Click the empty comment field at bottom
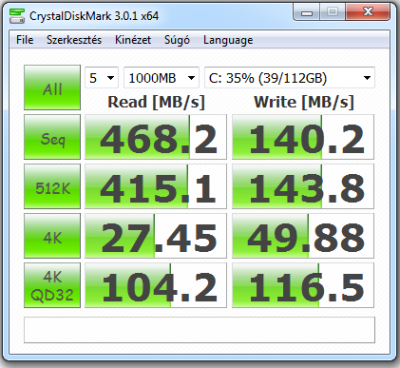The width and height of the screenshot is (400, 368). point(199,330)
